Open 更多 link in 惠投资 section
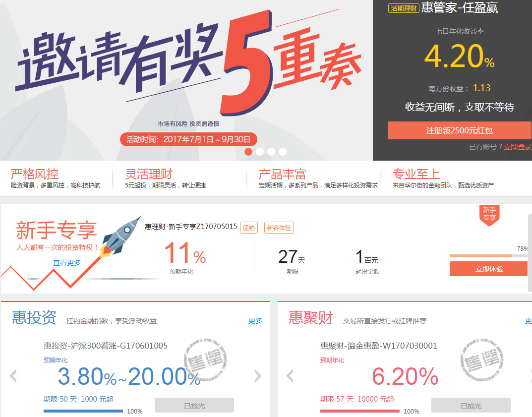532x417 pixels. tap(255, 321)
